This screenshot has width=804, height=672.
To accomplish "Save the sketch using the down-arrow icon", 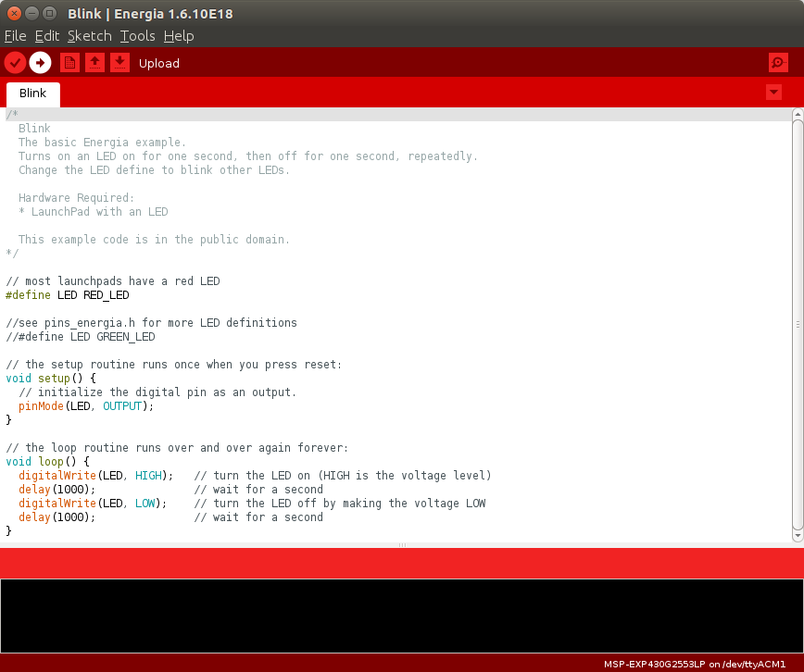I will click(119, 63).
